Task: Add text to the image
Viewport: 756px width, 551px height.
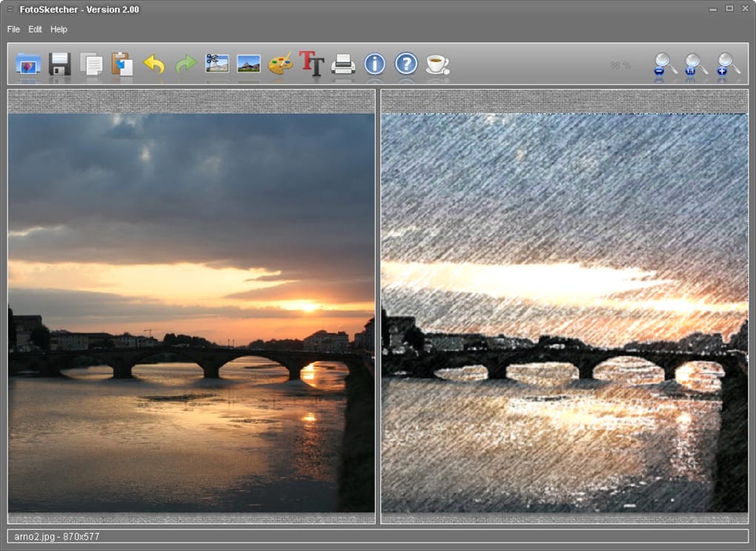Action: click(x=311, y=64)
